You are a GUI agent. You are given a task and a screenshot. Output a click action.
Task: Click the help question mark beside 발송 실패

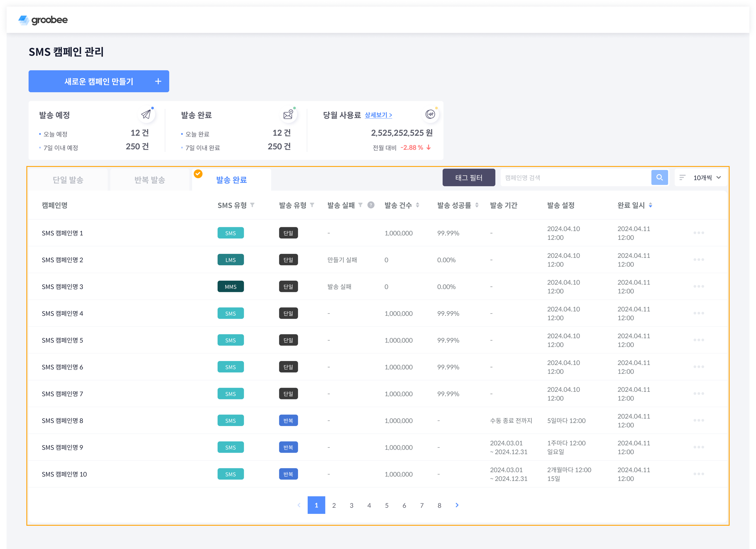coord(371,205)
